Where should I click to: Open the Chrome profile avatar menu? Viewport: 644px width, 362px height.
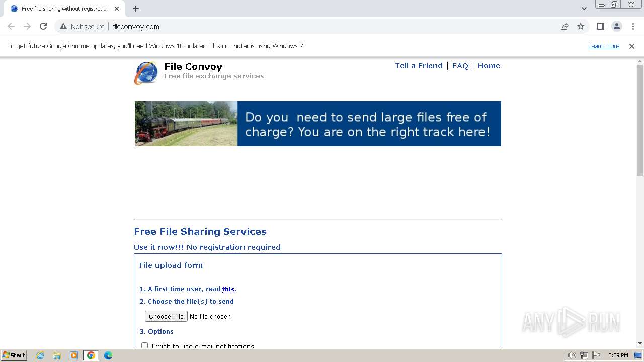coord(616,26)
